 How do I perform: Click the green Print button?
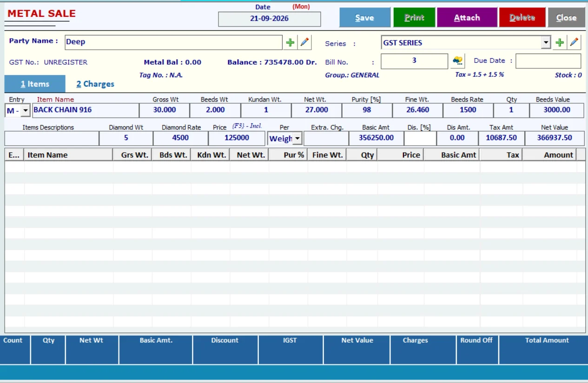(414, 18)
